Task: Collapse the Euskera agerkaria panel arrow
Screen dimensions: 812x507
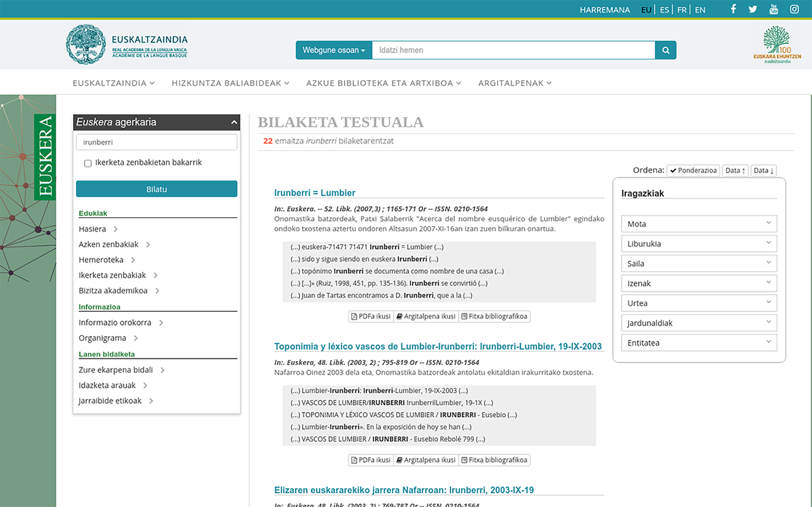Action: [x=234, y=122]
